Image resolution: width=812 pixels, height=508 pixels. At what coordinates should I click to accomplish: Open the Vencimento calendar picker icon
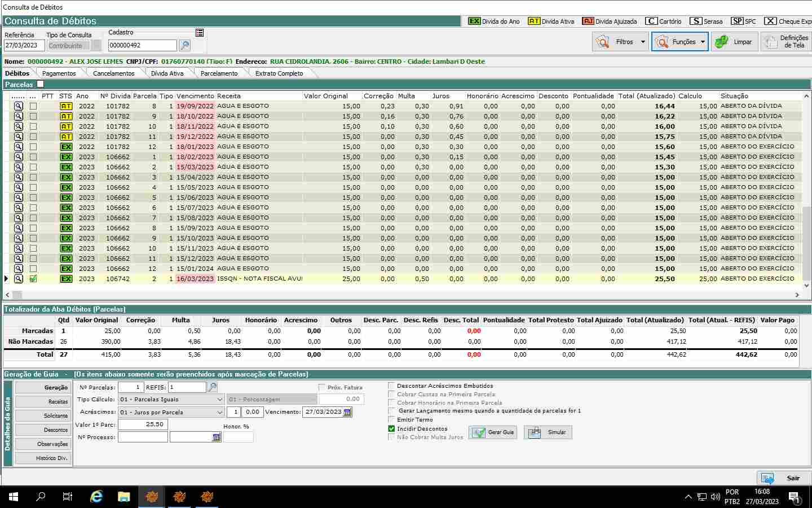[347, 412]
